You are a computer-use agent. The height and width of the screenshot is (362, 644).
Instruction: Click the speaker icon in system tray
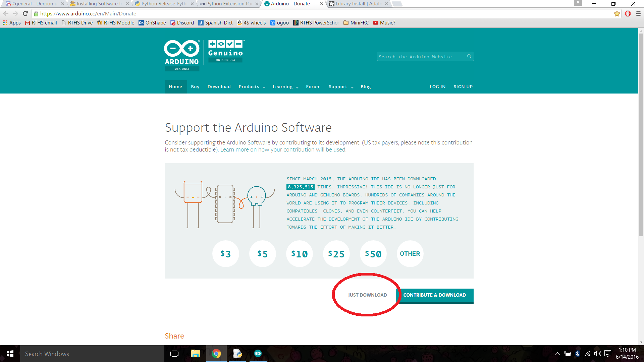597,354
